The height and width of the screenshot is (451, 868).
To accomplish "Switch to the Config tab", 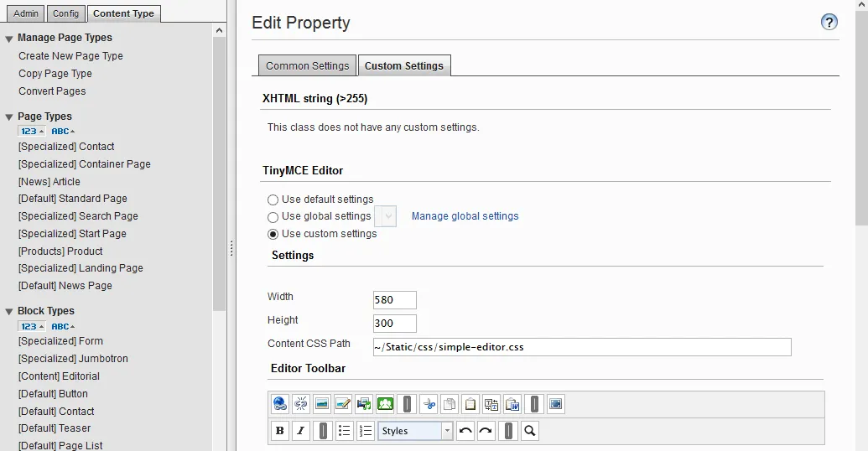I will [66, 13].
